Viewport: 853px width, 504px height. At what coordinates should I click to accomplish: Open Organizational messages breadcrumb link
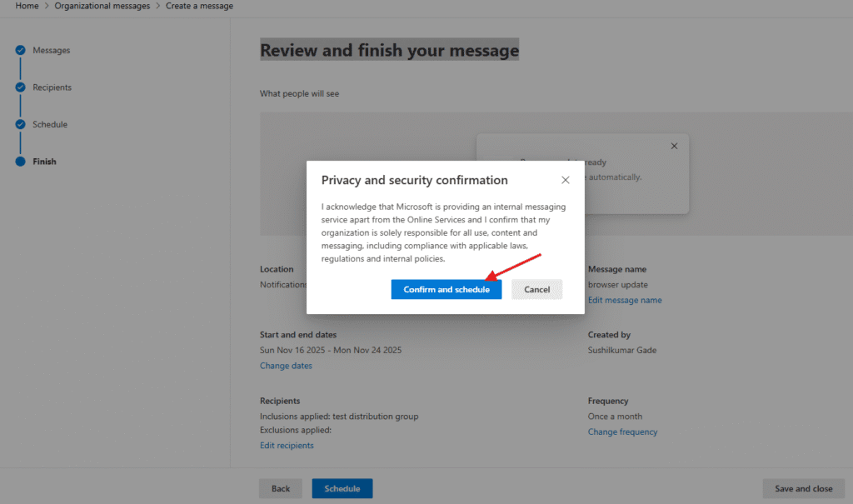102,6
